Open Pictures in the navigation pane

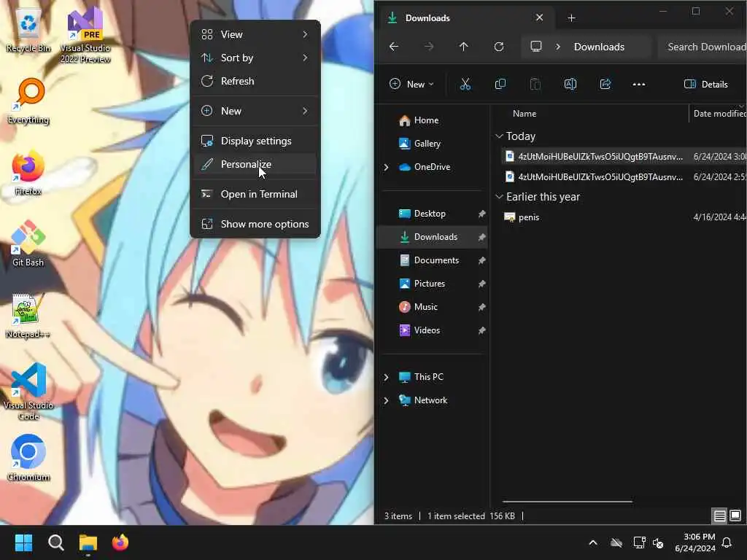[432, 284]
